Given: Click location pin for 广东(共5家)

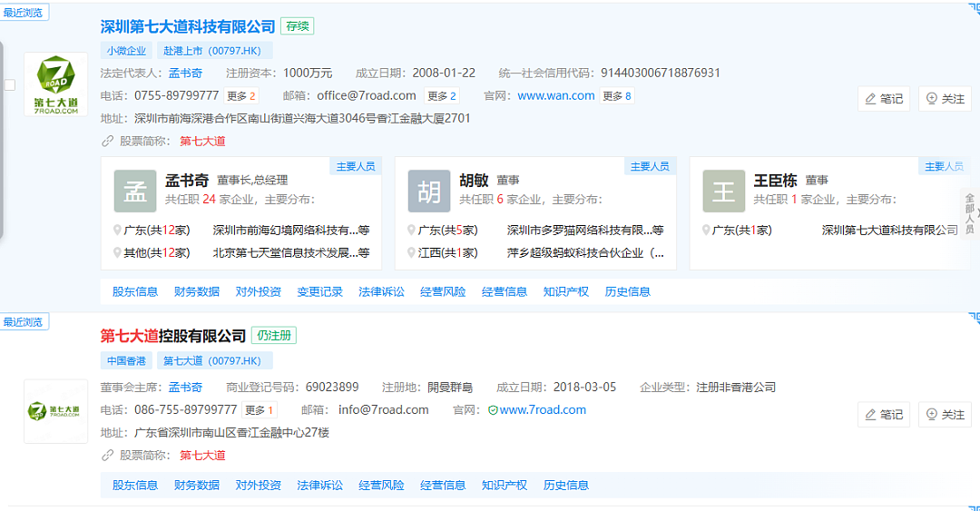Looking at the screenshot, I should pos(411,231).
